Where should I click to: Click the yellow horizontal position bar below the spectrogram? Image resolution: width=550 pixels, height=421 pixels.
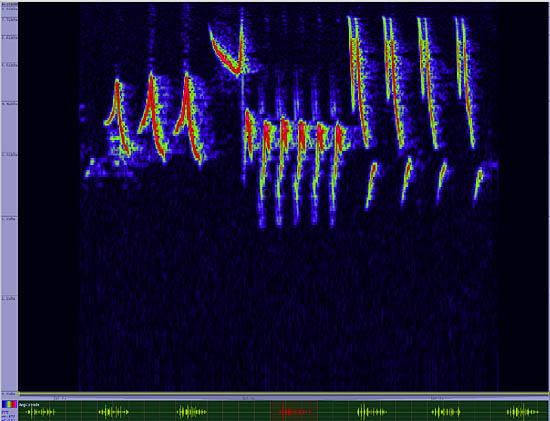pyautogui.click(x=283, y=394)
